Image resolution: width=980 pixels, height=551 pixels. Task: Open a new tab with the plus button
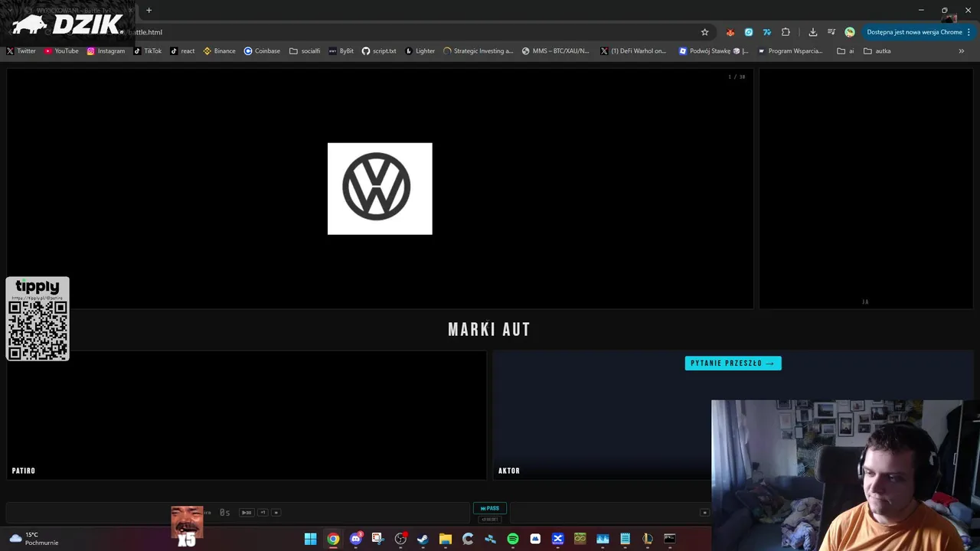149,10
